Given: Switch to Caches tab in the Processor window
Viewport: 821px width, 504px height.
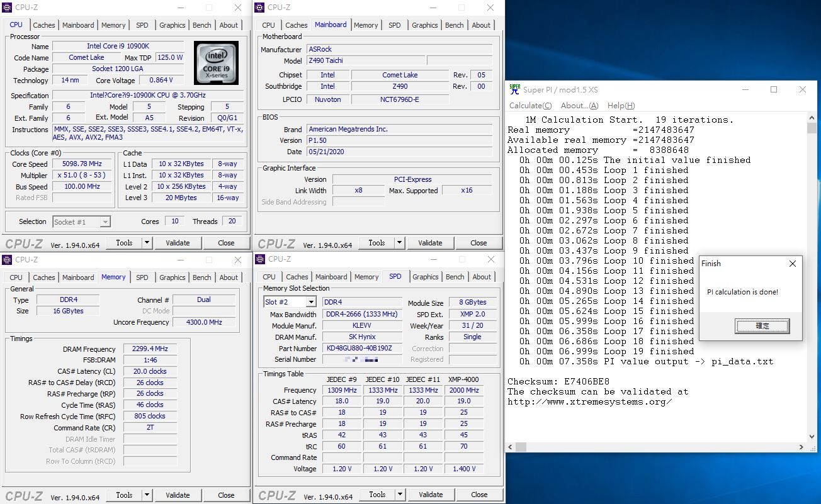Looking at the screenshot, I should point(44,25).
